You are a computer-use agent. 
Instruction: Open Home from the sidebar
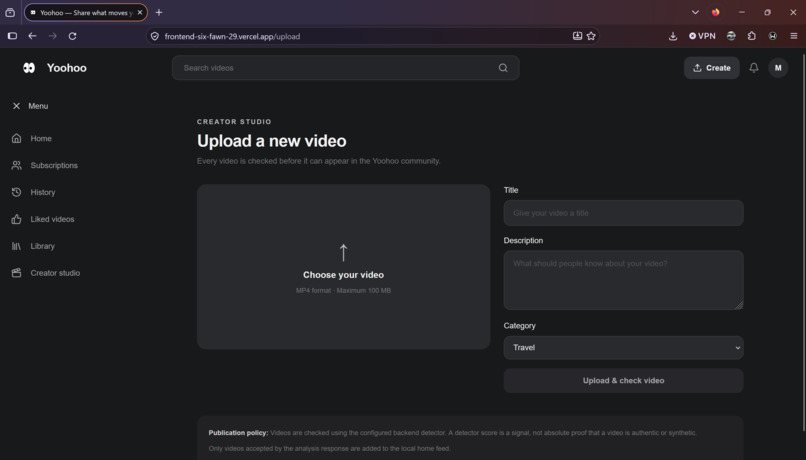(x=41, y=138)
